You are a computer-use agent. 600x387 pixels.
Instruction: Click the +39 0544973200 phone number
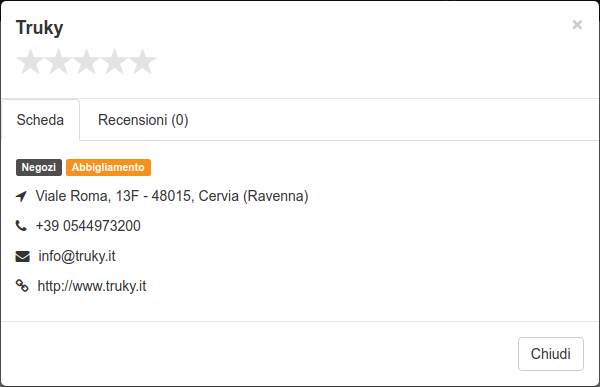pyautogui.click(x=88, y=226)
